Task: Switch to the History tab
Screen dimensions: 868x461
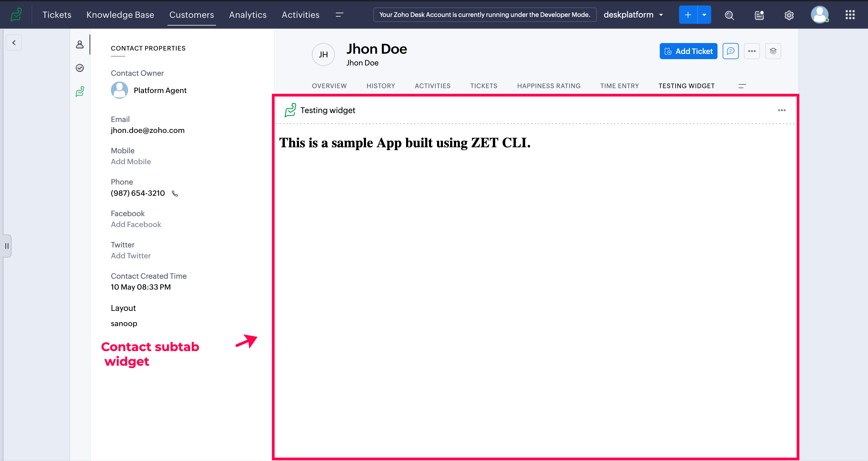Action: [380, 86]
